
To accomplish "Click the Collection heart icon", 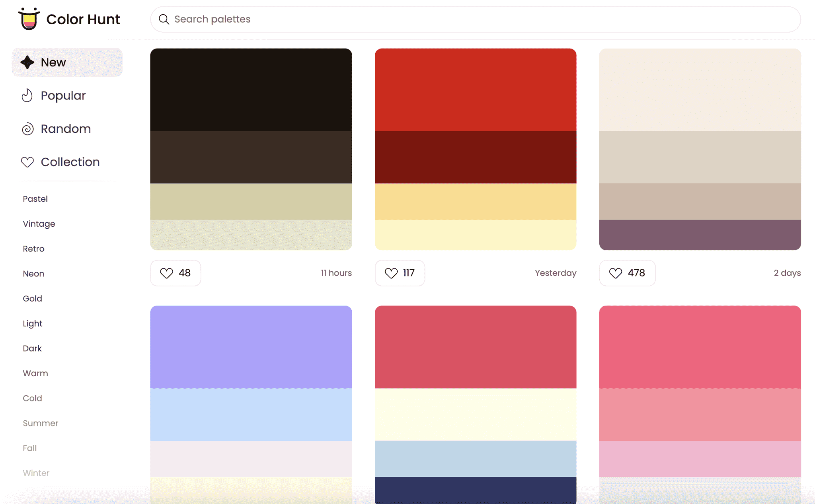I will click(27, 162).
